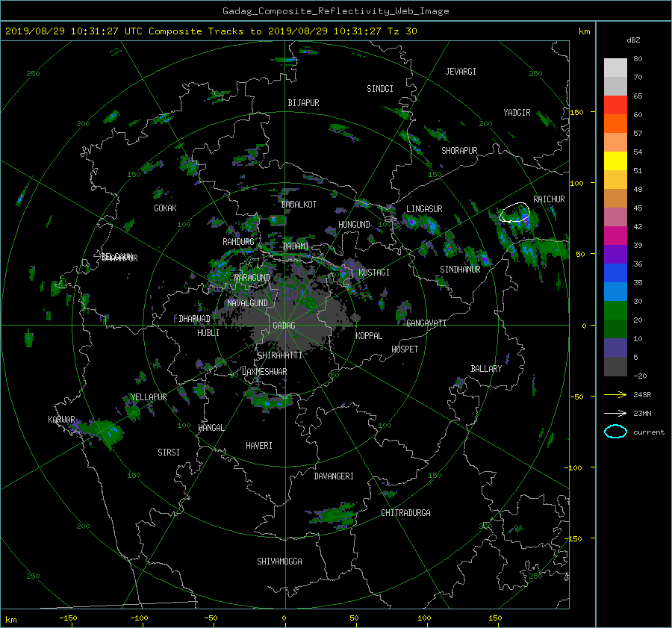The height and width of the screenshot is (628, 672).
Task: Click the yellow 24SR arrow legend icon
Action: [x=615, y=394]
